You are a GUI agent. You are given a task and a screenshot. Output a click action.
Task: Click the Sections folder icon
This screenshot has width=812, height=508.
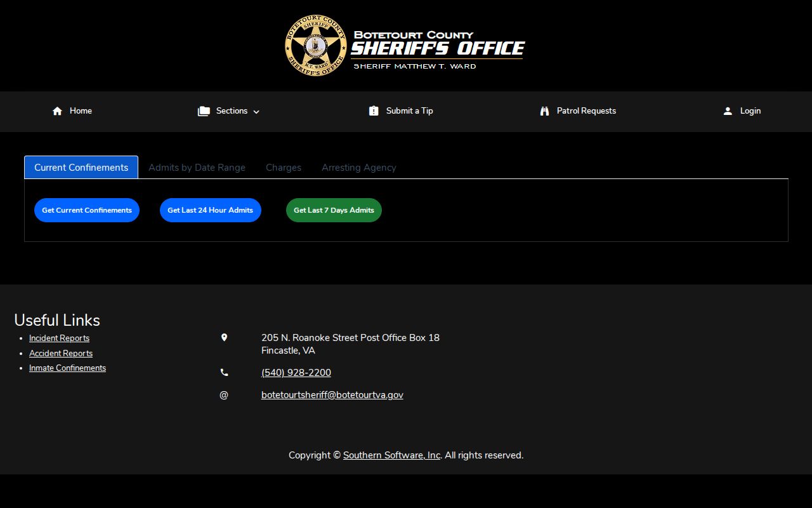(204, 111)
